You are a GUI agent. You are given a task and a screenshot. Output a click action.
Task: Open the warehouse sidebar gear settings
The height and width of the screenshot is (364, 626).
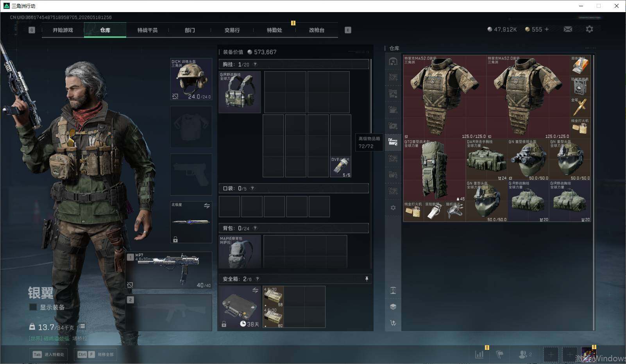pyautogui.click(x=393, y=208)
